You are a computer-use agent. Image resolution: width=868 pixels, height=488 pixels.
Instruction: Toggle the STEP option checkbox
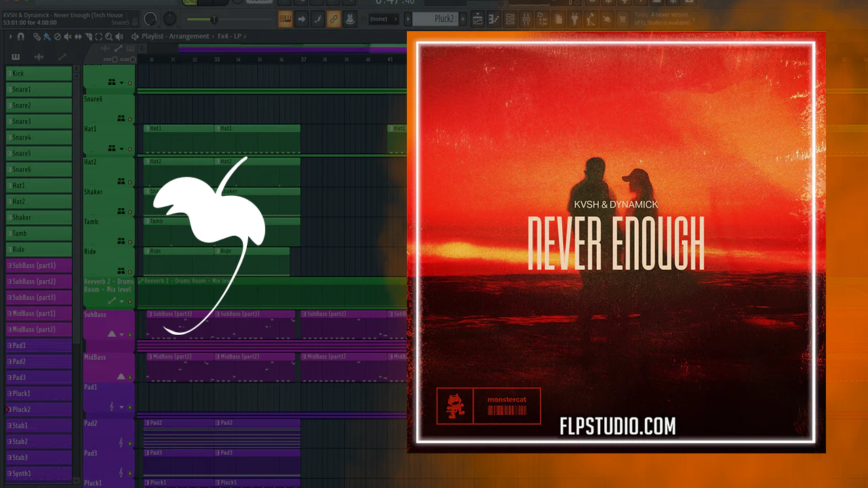tap(114, 60)
